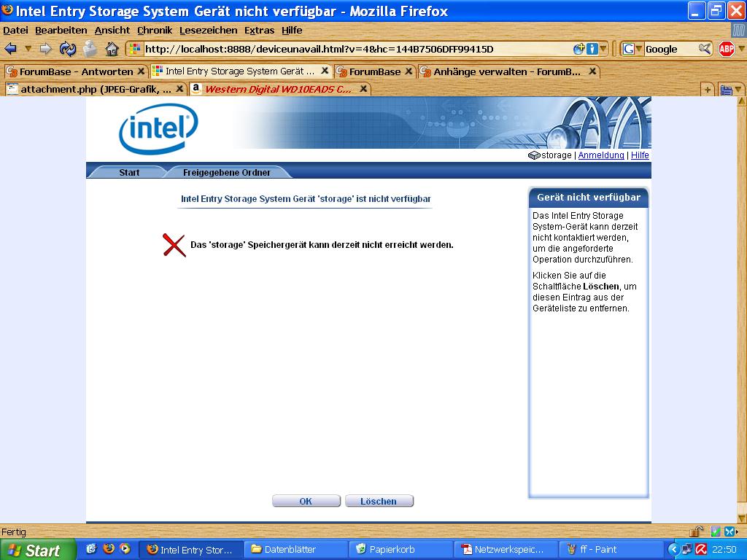Open the Datei menu
Screen dimensions: 747x560
(x=15, y=30)
